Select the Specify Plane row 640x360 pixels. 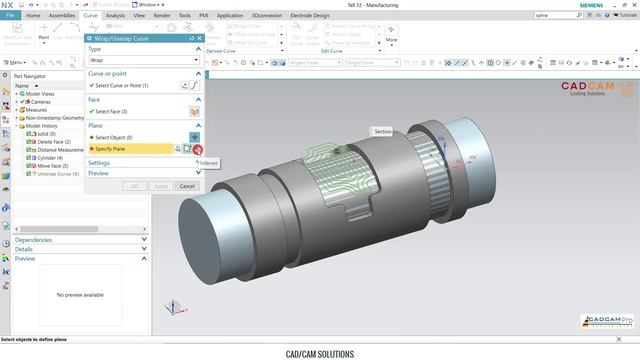pos(131,149)
